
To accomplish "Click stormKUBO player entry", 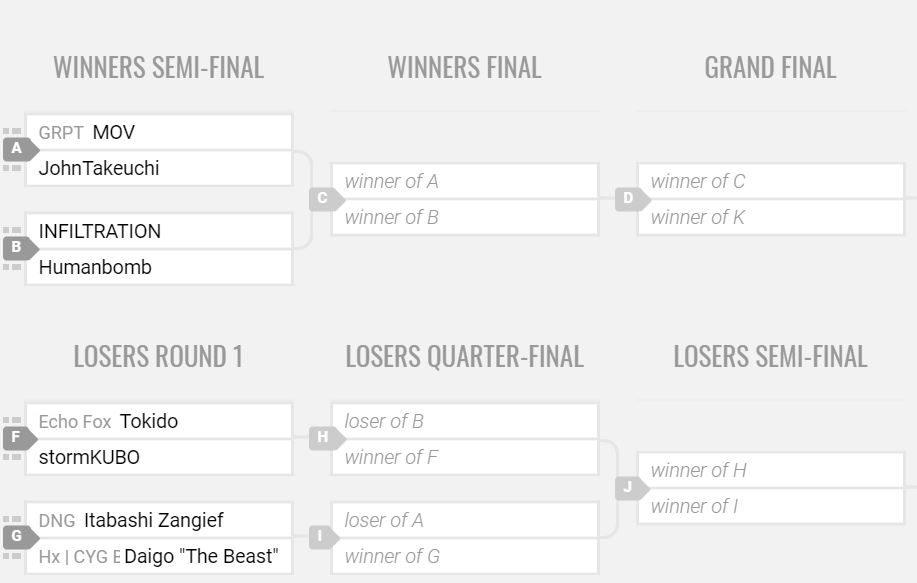I will (89, 457).
